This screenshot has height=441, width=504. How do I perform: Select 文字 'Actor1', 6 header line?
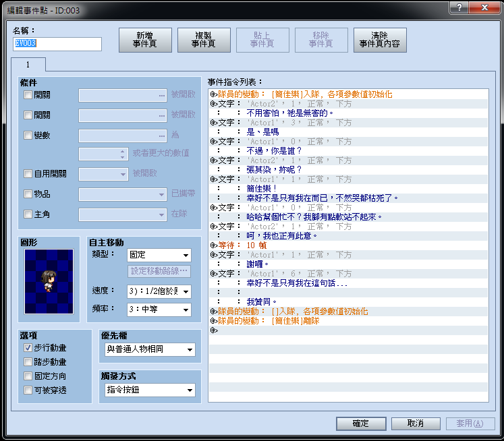click(x=348, y=274)
